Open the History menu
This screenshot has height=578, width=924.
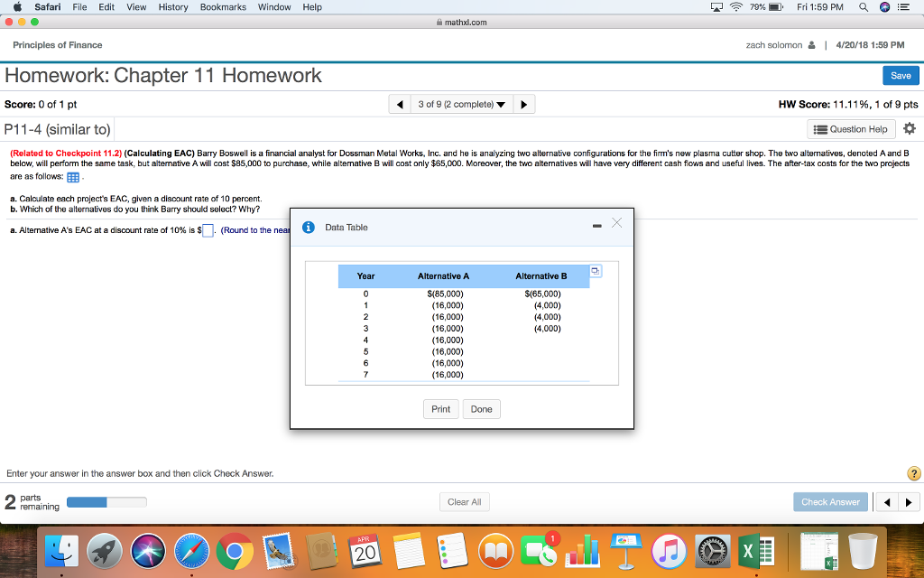click(x=172, y=6)
